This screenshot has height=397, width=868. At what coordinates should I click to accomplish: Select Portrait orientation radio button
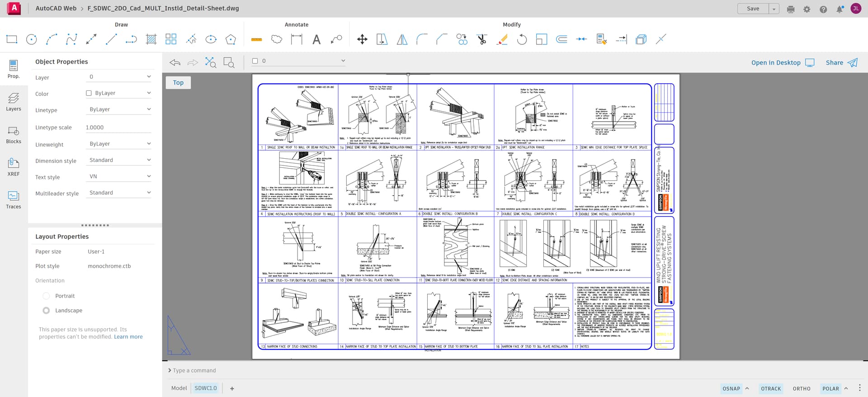(46, 296)
